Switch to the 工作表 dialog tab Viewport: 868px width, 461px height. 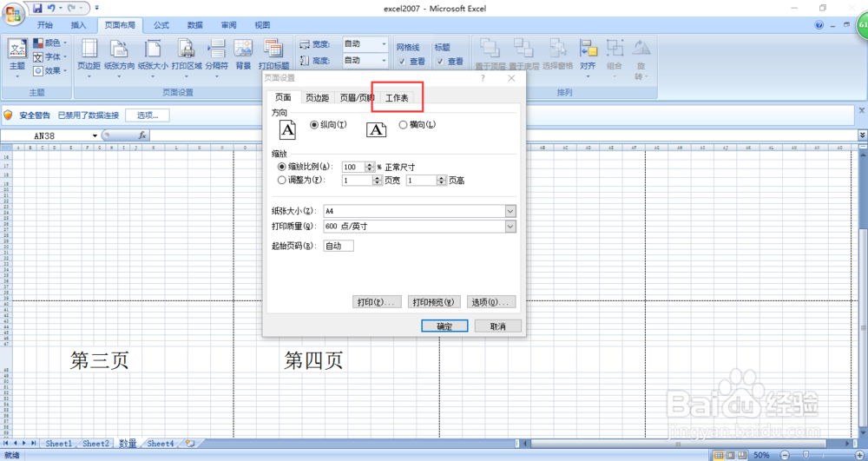click(397, 98)
